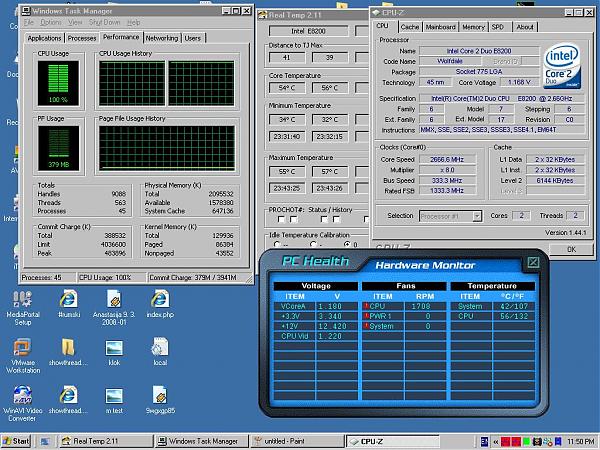Select the first Idle Temperature Calibration radio
The width and height of the screenshot is (600, 450).
[279, 243]
